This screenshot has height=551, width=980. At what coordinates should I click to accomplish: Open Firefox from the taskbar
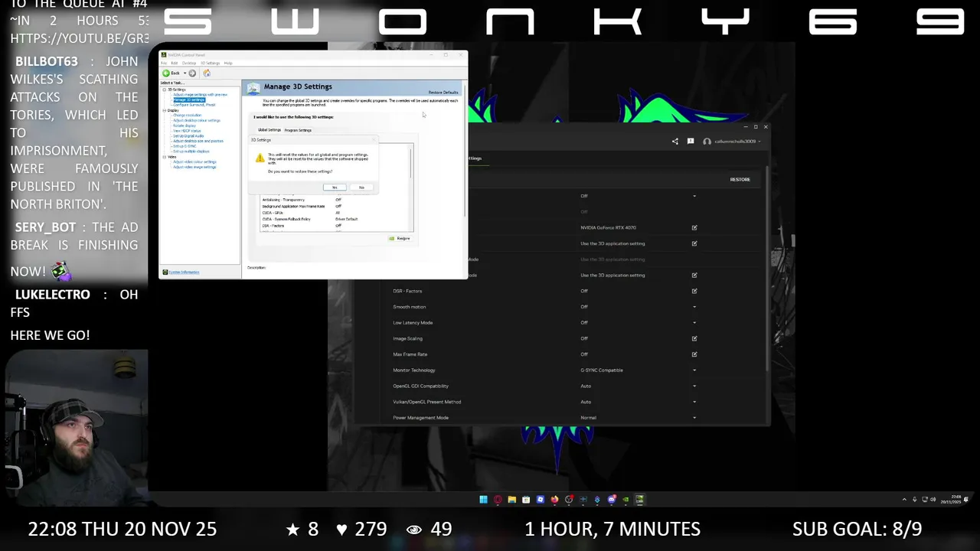554,500
